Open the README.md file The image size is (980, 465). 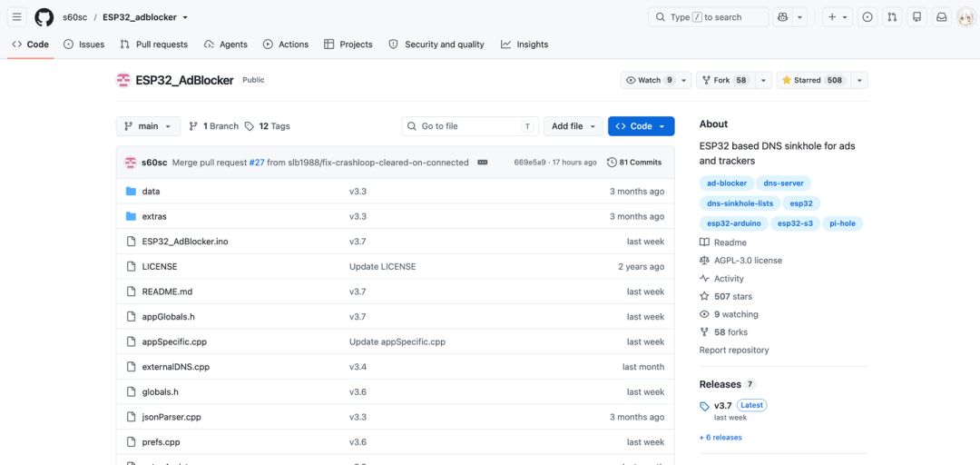tap(167, 292)
